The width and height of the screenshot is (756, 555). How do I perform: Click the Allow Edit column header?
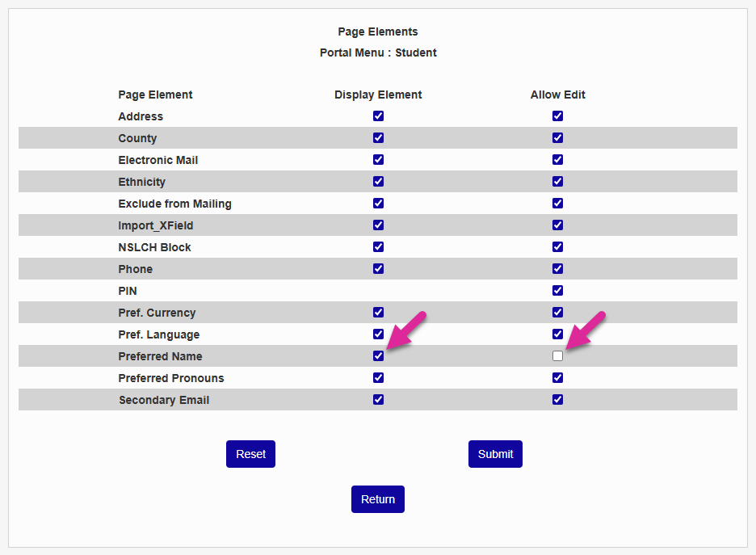[x=558, y=95]
